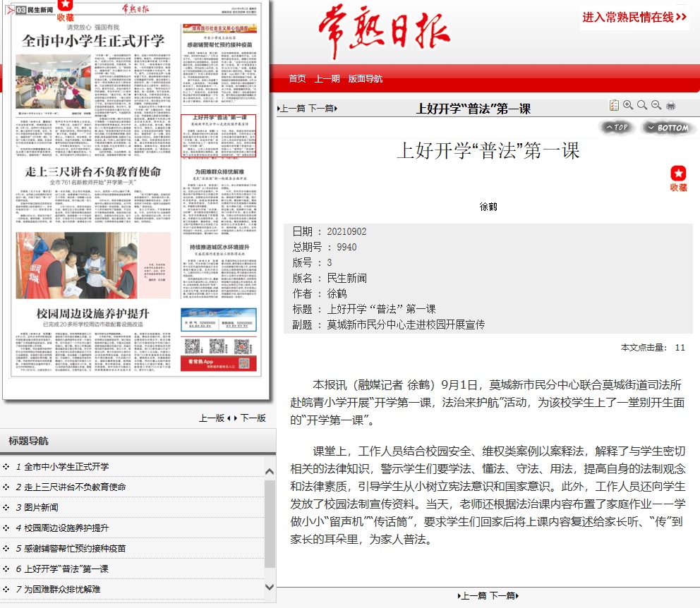Click the 为困难群众排忧解难 article on the preview
Screen dimensions: 700x608
point(219,202)
